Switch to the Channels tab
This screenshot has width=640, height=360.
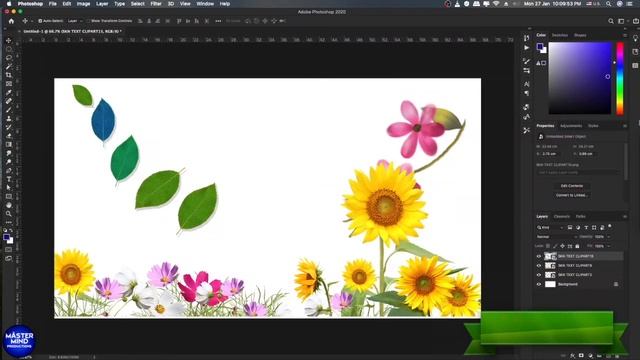coord(562,216)
